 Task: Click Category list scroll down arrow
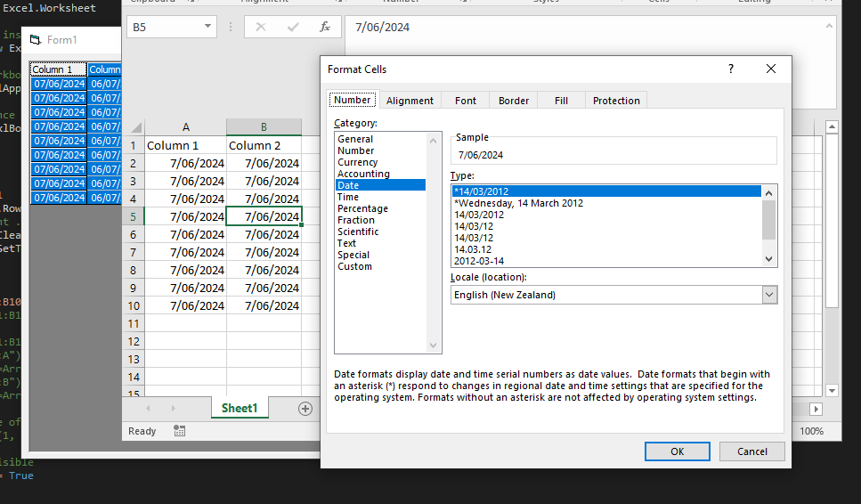[x=433, y=345]
